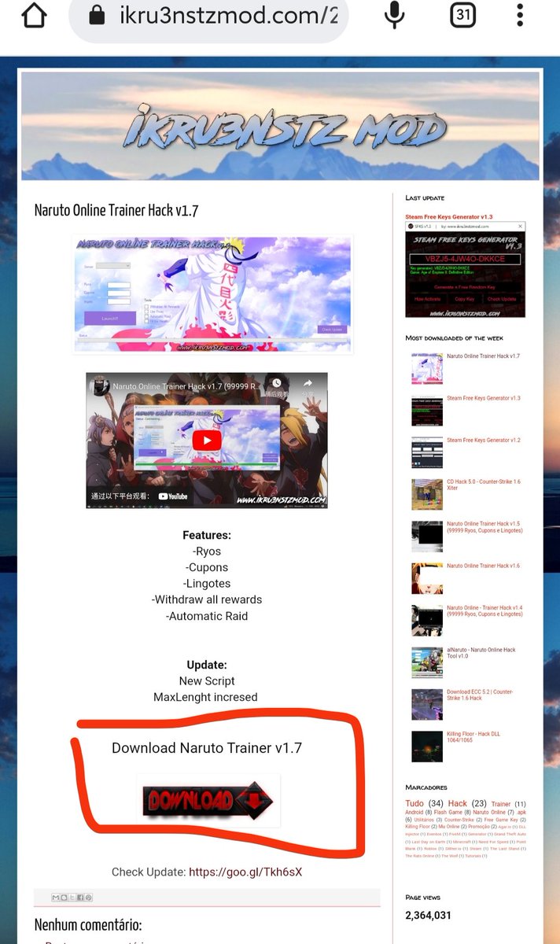Click the '-Automatic Raid' feature text
560x944 pixels.
click(207, 616)
